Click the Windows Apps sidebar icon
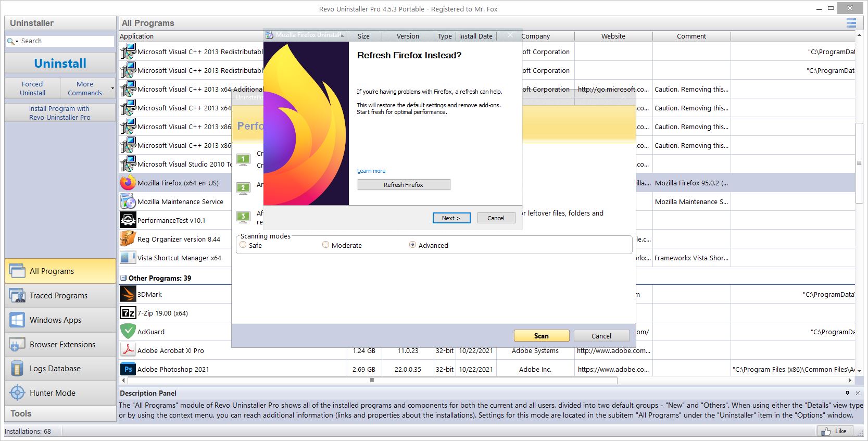Screen dimensions: 868x441 [17, 320]
